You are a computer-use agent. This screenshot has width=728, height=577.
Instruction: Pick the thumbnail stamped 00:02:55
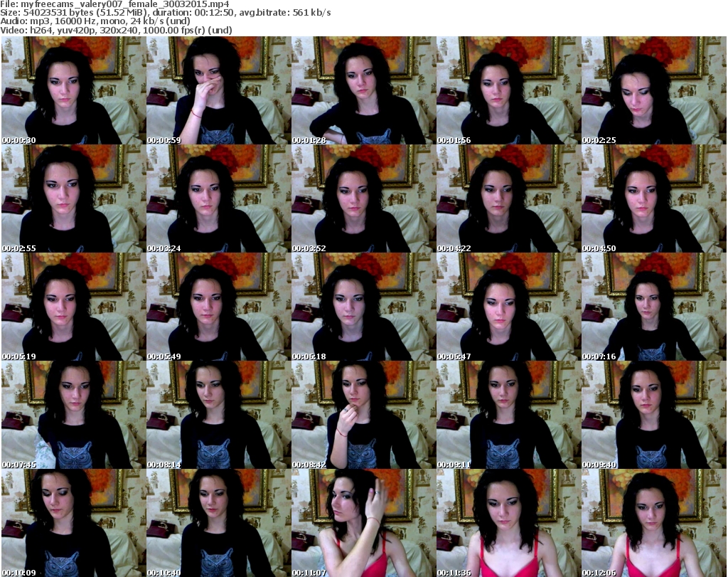[x=73, y=198]
